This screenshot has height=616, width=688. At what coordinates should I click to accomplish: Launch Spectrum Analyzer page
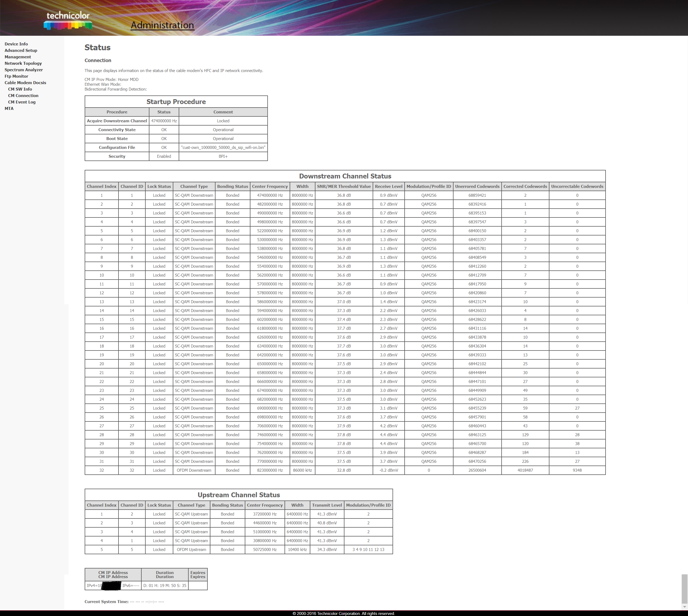point(24,70)
